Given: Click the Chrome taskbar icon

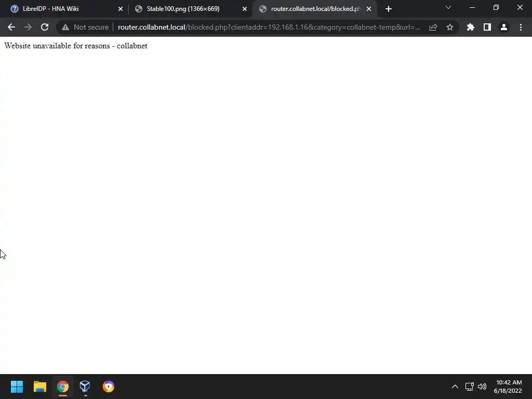Looking at the screenshot, I should point(63,387).
